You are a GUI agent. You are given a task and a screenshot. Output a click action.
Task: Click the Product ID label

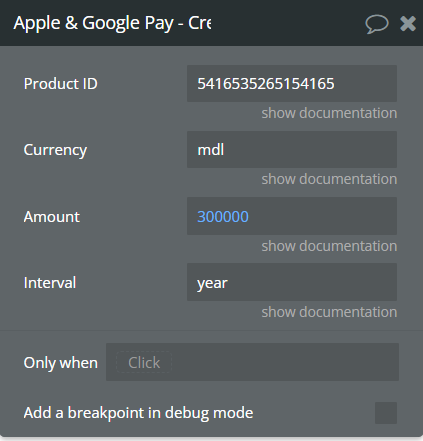[60, 83]
